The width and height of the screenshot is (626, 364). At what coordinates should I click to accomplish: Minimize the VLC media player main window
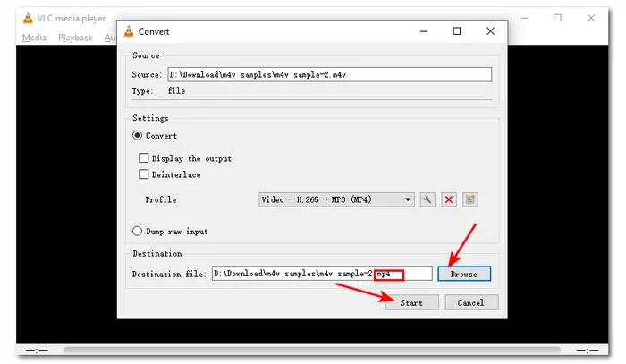point(525,18)
